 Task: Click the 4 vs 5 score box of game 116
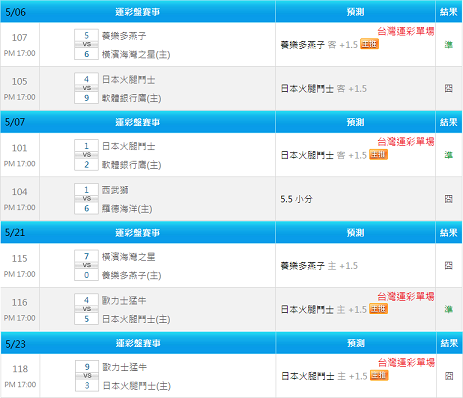(x=86, y=309)
